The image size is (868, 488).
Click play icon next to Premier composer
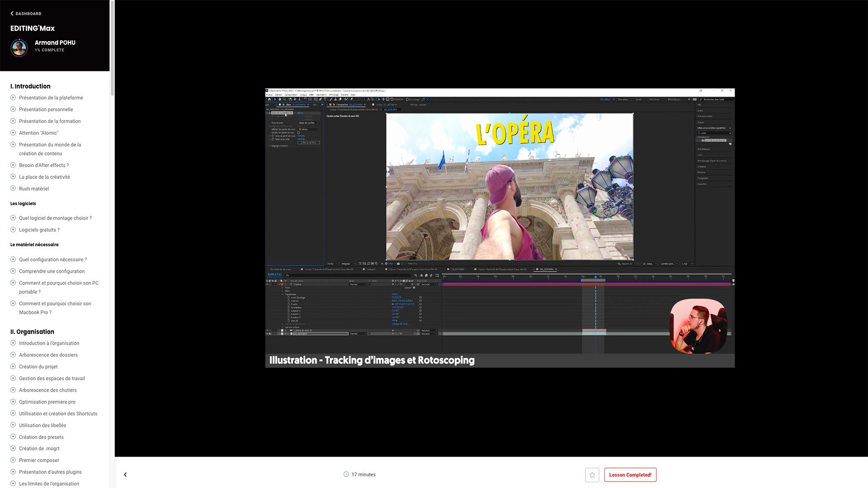point(13,460)
